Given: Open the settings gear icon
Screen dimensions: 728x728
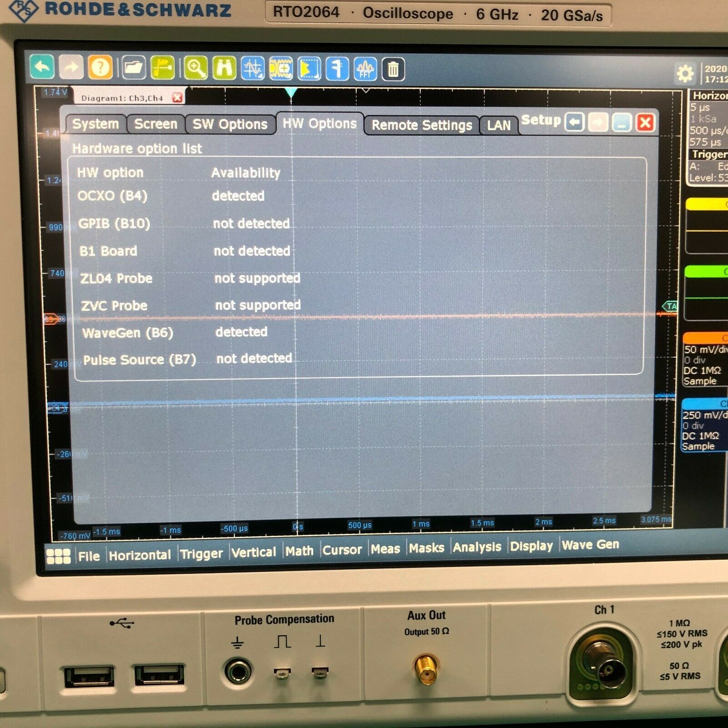Looking at the screenshot, I should tap(685, 73).
